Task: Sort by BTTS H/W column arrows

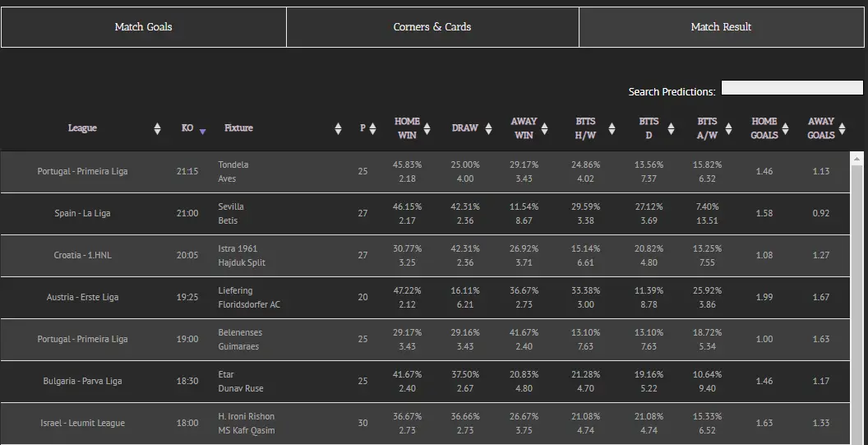Action: click(612, 128)
